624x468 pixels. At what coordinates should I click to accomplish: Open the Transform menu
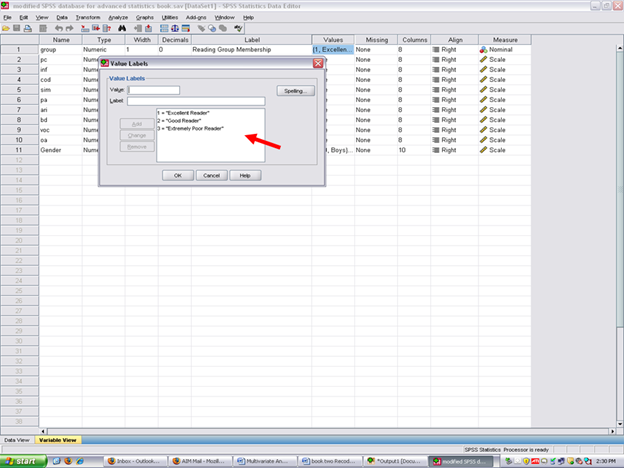click(88, 17)
